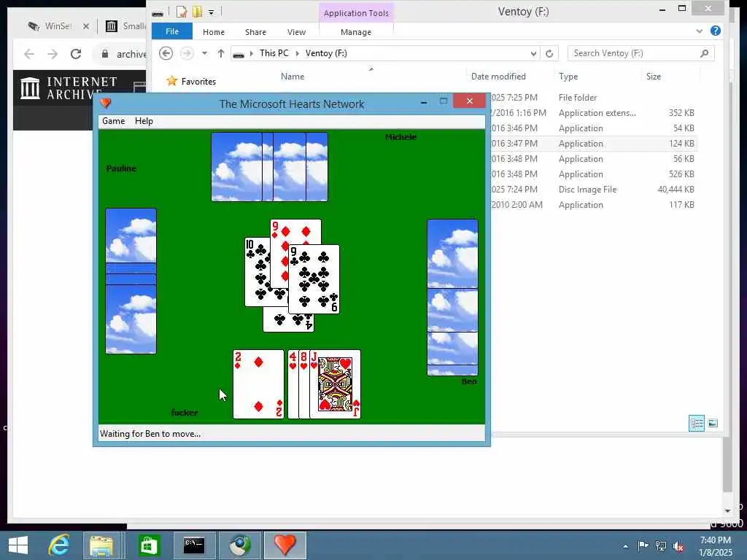Select the 54 KB Application row

592,128
